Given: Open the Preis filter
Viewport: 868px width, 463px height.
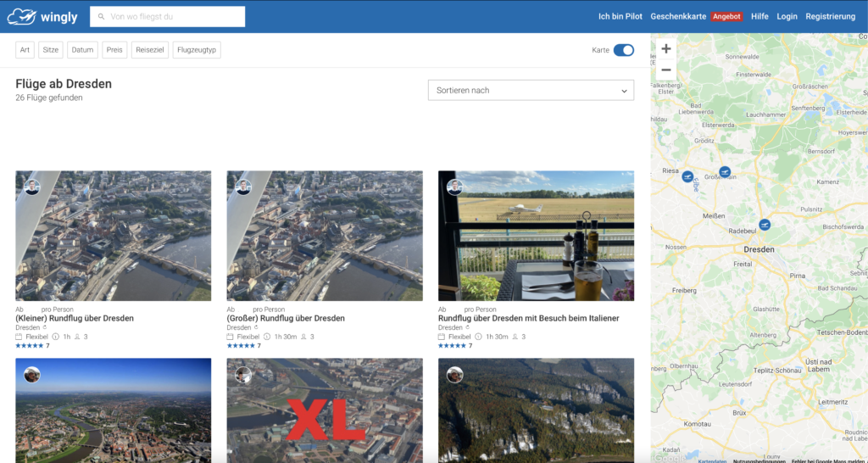Looking at the screenshot, I should [114, 50].
